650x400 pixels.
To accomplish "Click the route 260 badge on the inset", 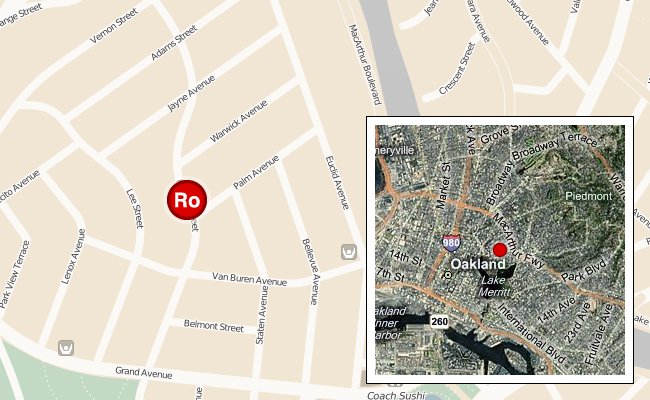I will pyautogui.click(x=439, y=321).
